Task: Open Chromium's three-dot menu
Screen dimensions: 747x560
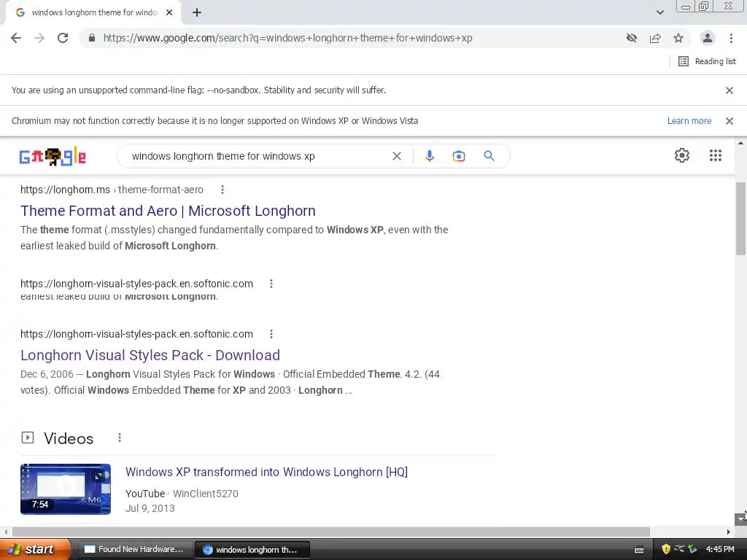Action: click(x=731, y=38)
